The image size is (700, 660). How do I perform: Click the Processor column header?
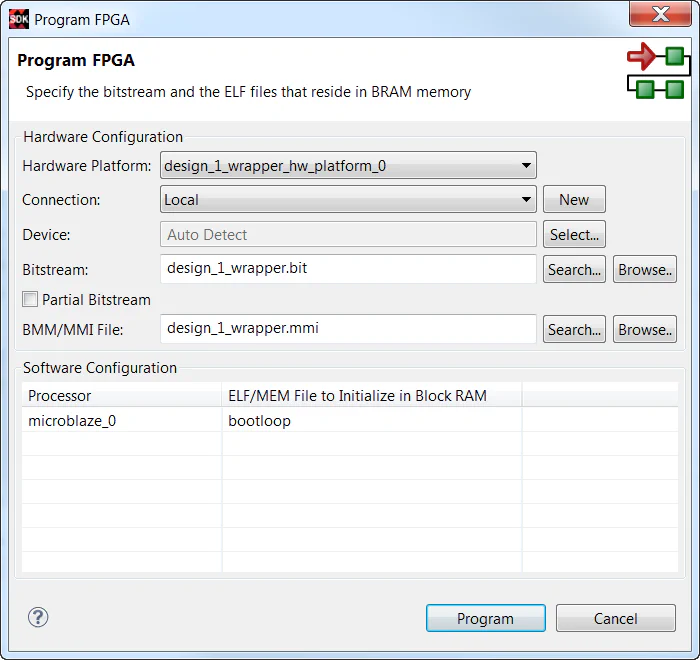[x=121, y=395]
